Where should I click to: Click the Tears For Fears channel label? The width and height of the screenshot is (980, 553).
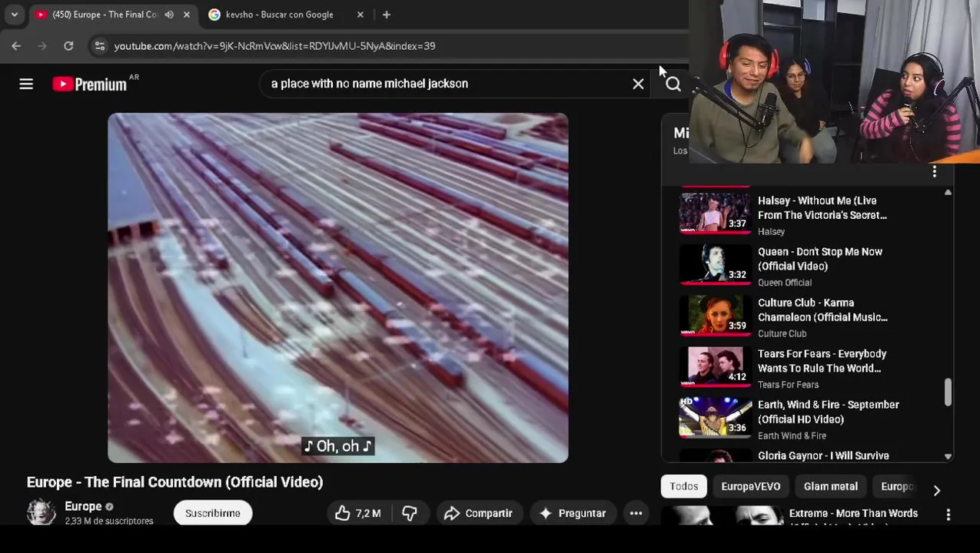coord(788,385)
